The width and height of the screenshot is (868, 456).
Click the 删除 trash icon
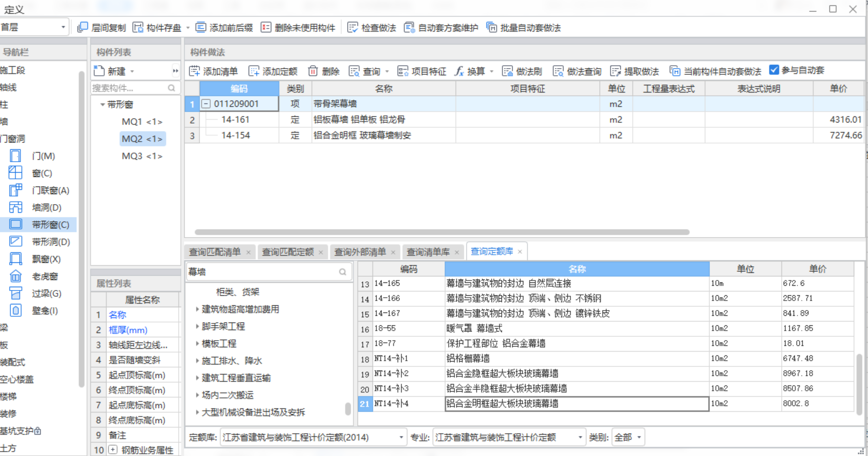(313, 71)
